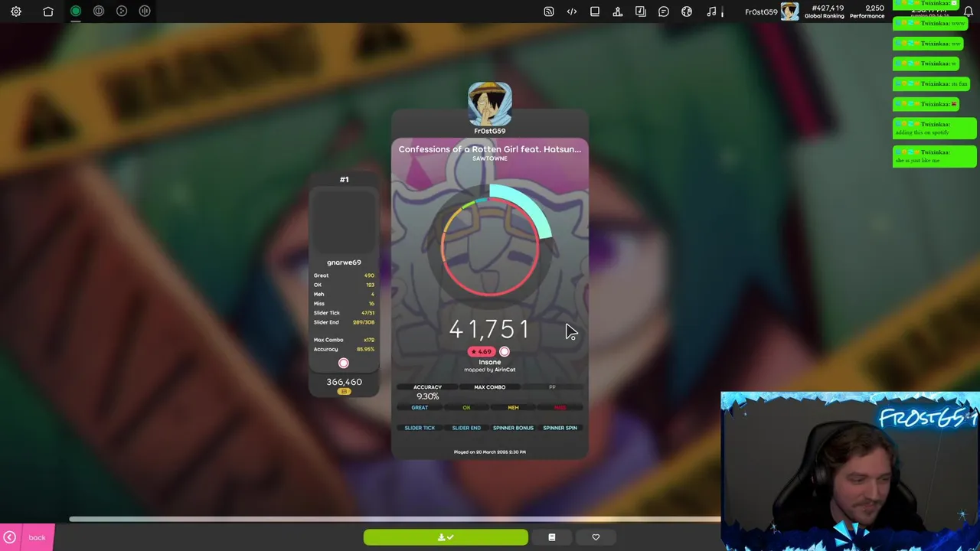The width and height of the screenshot is (980, 551).
Task: Click the ruleset icon beside star rating
Action: point(504,351)
